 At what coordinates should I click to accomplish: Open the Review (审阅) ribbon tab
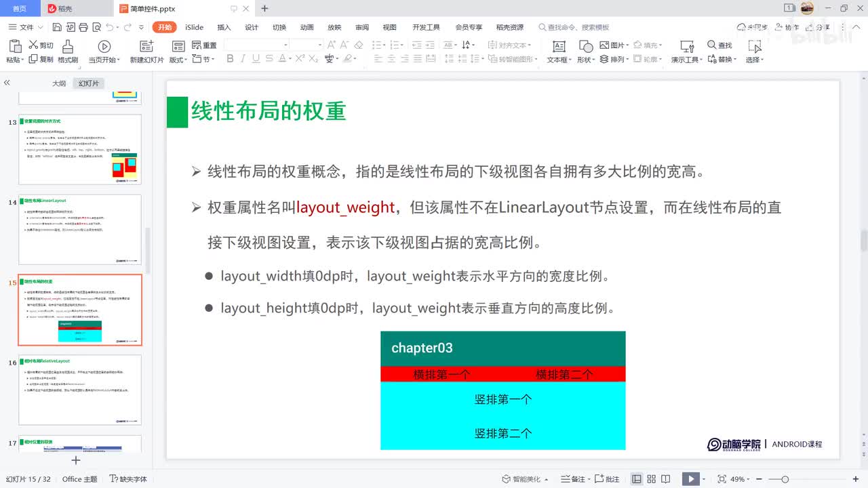pos(362,27)
